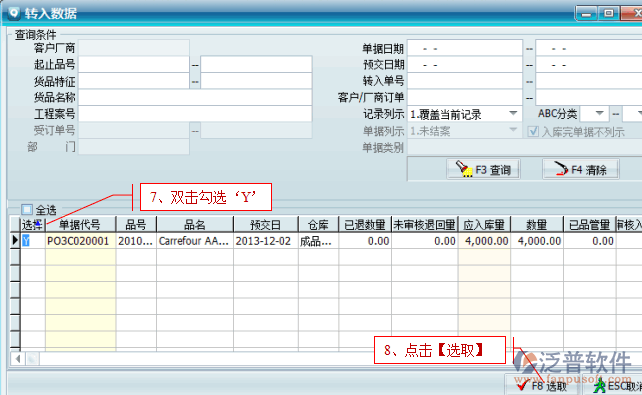Click the 工程案号 input field
The height and width of the screenshot is (395, 642).
(195, 114)
